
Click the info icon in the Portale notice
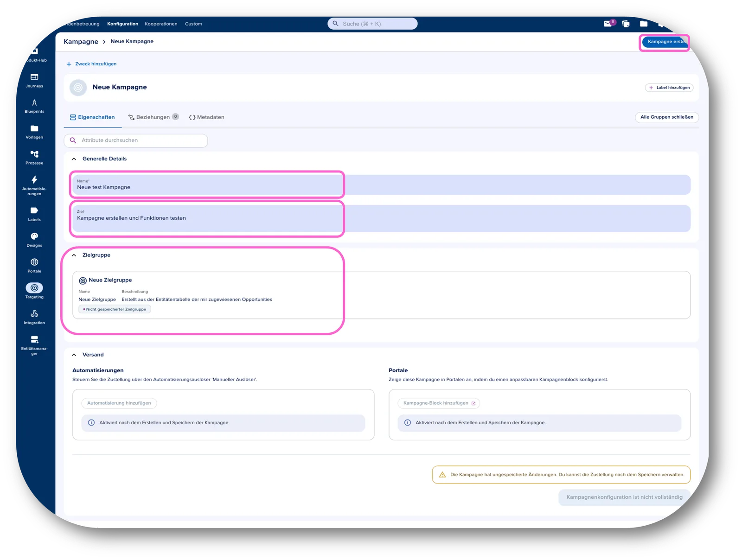pyautogui.click(x=408, y=423)
